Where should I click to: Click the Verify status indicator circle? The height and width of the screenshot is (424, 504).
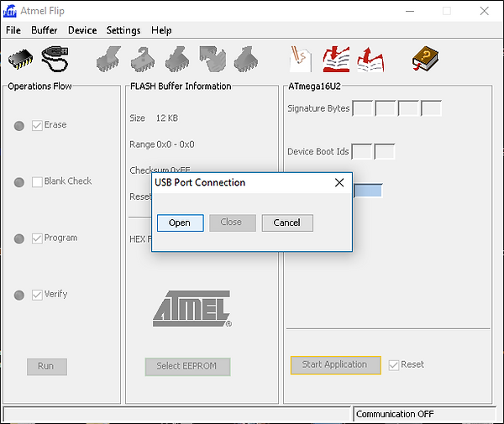[x=19, y=296]
